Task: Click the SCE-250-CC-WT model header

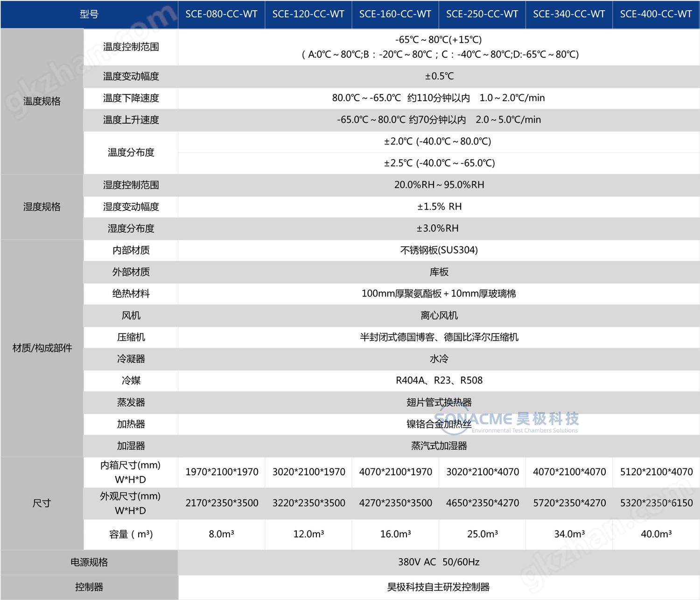Action: (x=482, y=14)
